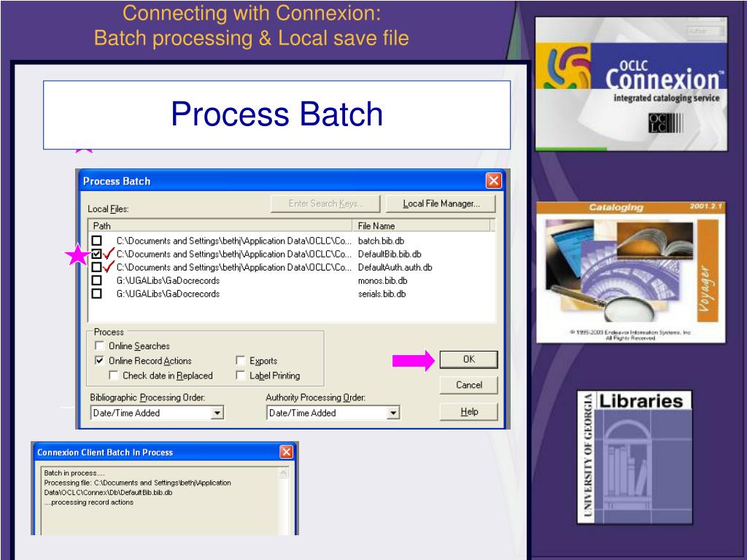Close the Connexion Client Batch In Process window
The height and width of the screenshot is (560, 747).
pyautogui.click(x=286, y=452)
